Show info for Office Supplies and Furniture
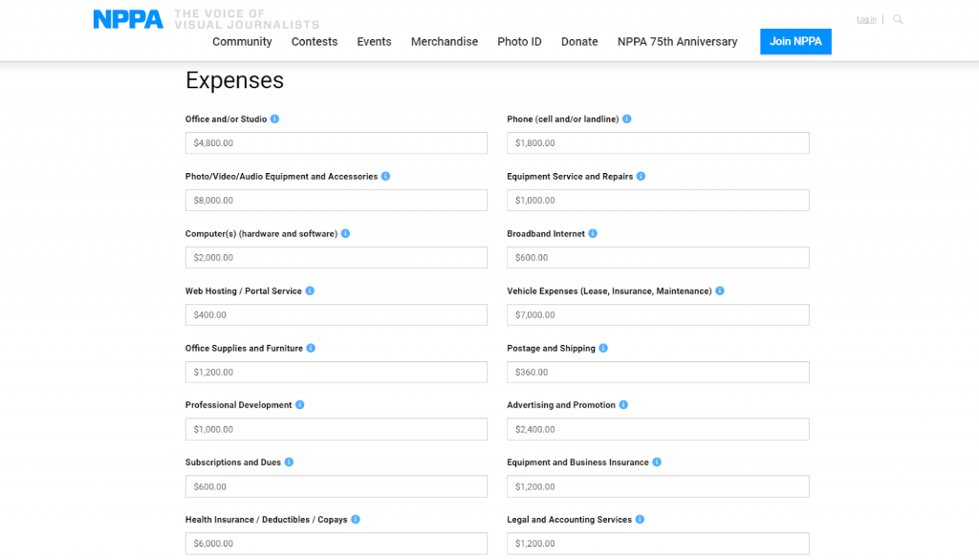Viewport: 979px width, 560px height. 311,348
